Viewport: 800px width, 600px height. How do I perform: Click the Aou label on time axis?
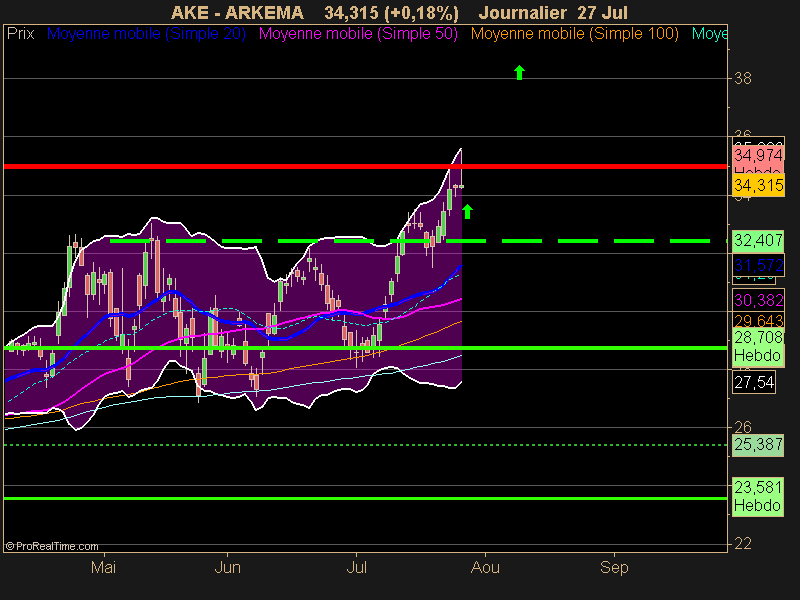click(x=485, y=567)
